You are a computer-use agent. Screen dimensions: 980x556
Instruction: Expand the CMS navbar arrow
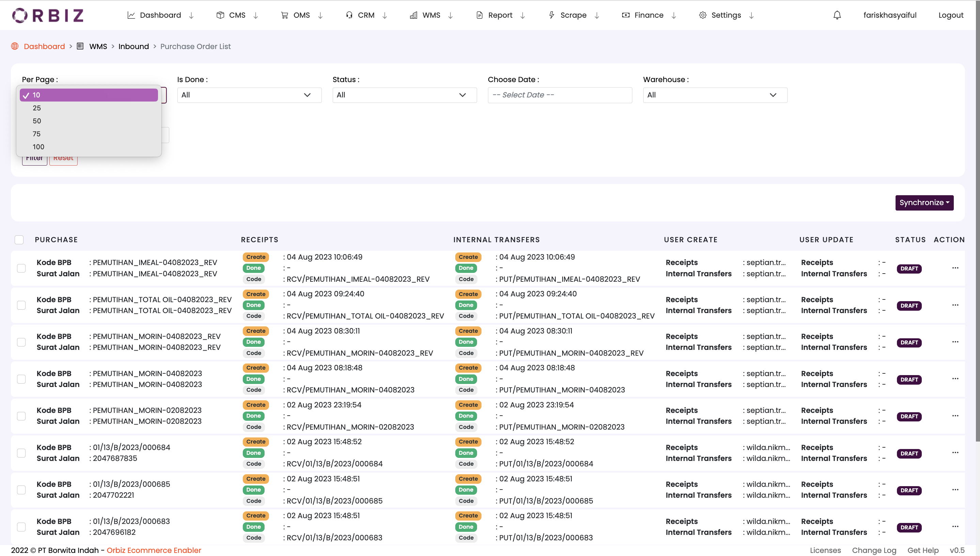[x=256, y=15]
